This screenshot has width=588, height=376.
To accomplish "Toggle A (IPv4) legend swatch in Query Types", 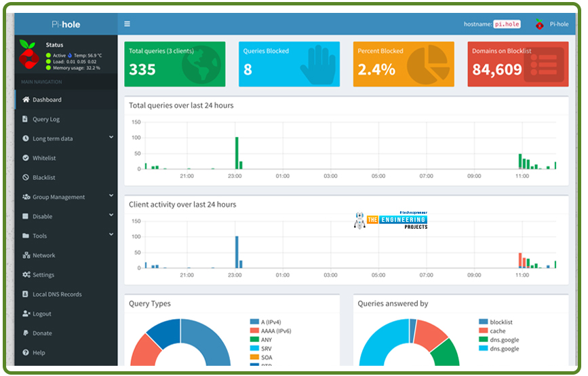I will coord(254,322).
